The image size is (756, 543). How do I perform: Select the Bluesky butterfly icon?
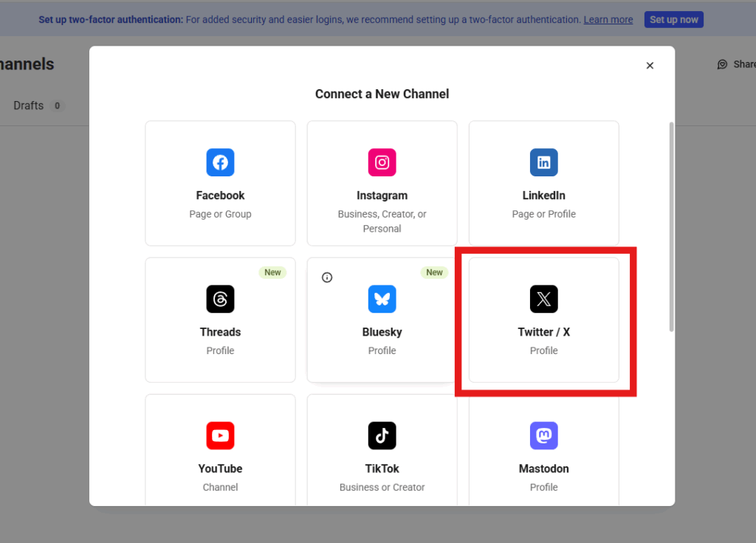[382, 300]
